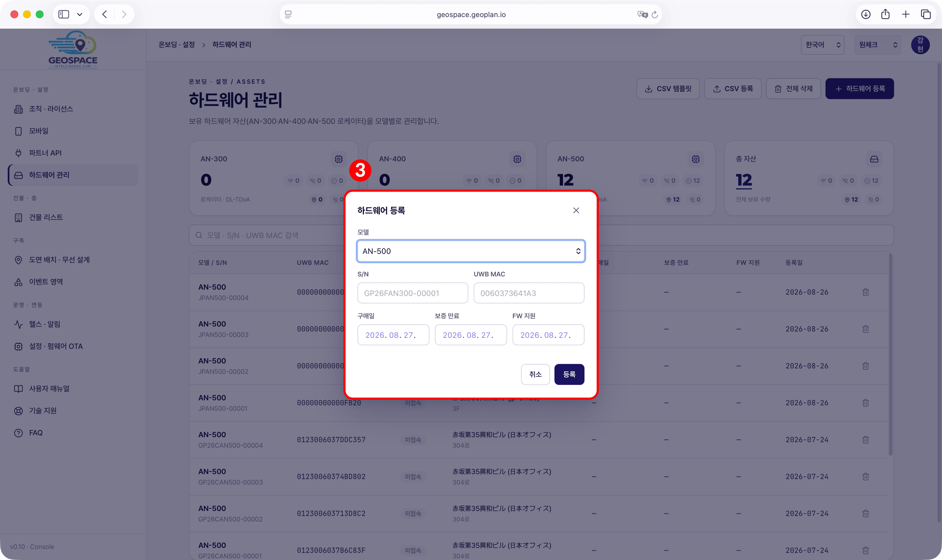Delete row GP26CAN500-00004 via trash icon

pyautogui.click(x=865, y=440)
